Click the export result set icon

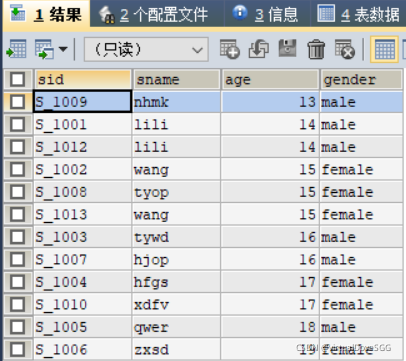(x=16, y=49)
